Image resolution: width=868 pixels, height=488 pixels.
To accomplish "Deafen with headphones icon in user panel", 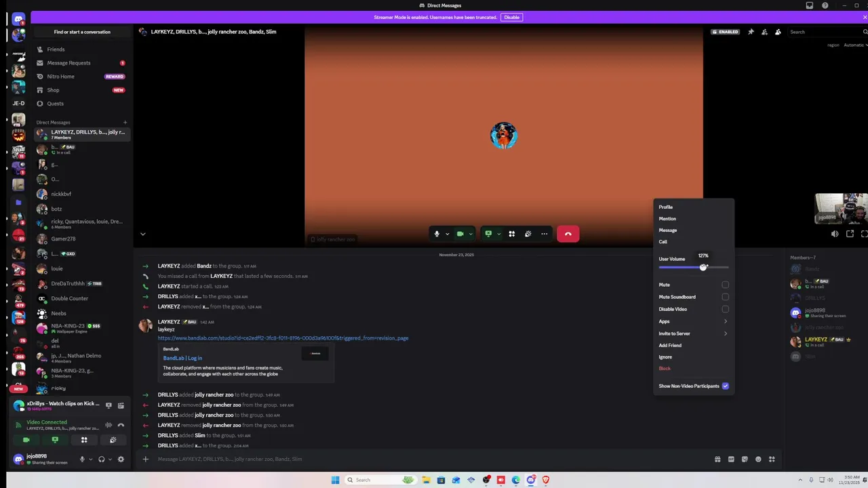I will click(101, 459).
